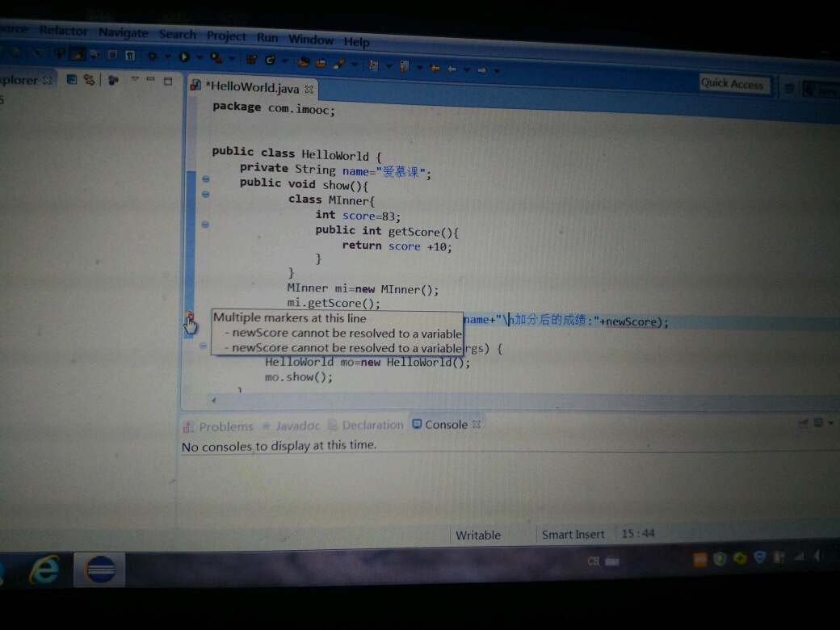Viewport: 840px width, 630px height.
Task: Click the Open Console icon
Action: pos(818,423)
